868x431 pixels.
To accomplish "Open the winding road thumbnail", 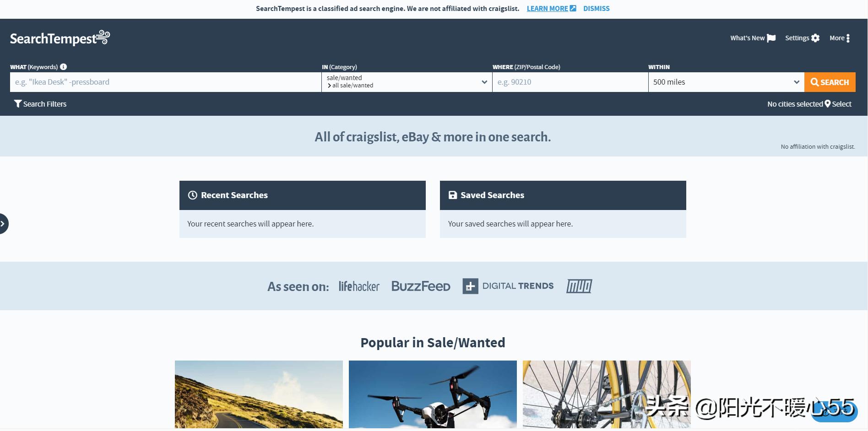I will click(x=259, y=394).
